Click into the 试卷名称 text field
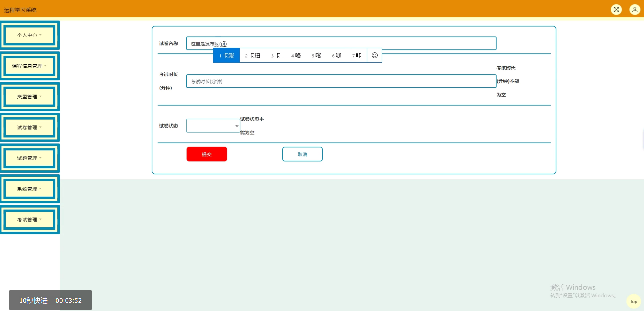This screenshot has height=311, width=644. pyautogui.click(x=355, y=43)
